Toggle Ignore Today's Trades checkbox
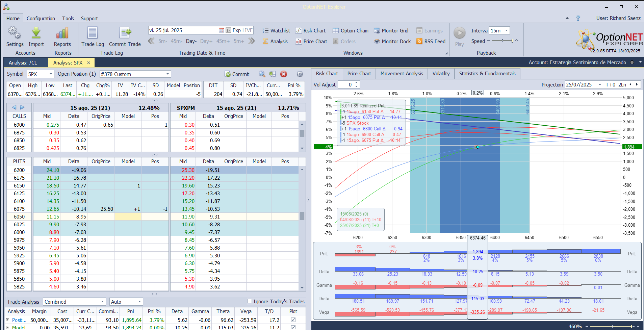Viewport: 644px width, 330px height. click(250, 301)
